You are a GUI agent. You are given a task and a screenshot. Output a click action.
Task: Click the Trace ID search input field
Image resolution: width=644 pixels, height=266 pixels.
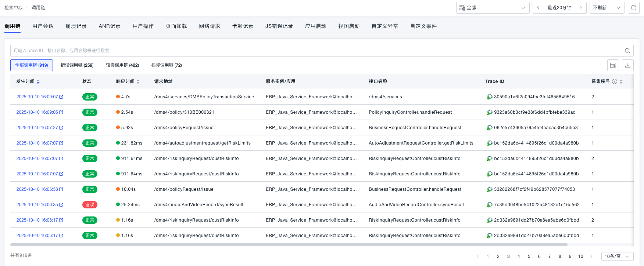316,51
